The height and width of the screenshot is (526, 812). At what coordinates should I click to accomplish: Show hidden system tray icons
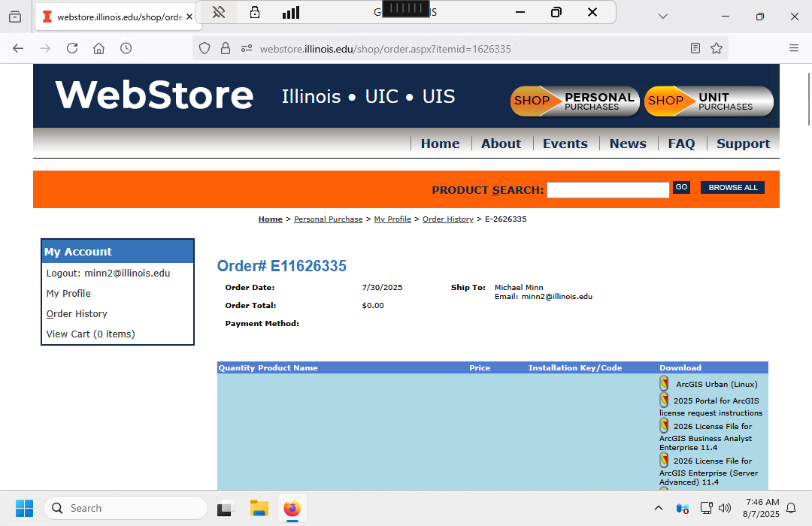pyautogui.click(x=658, y=508)
